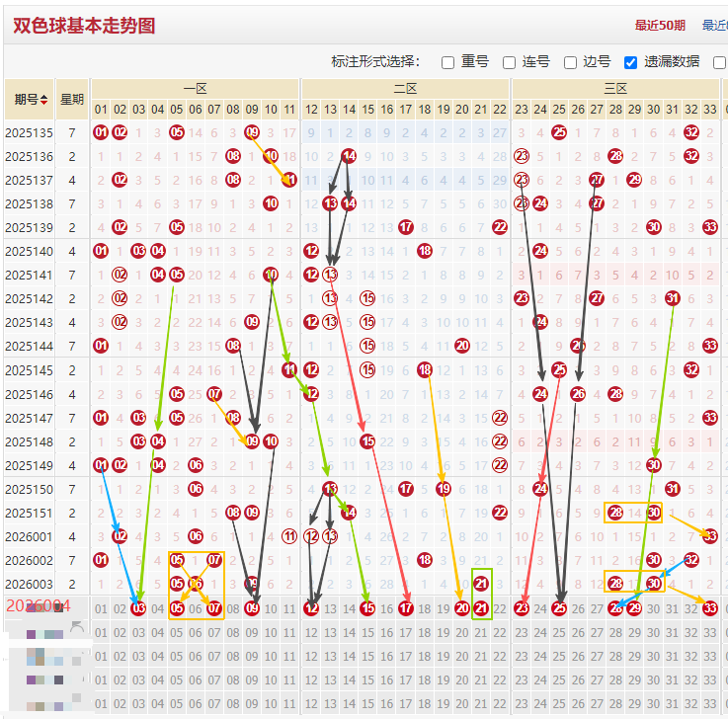The width and height of the screenshot is (728, 719).
Task: Select the 一区 zone header
Action: [x=195, y=89]
